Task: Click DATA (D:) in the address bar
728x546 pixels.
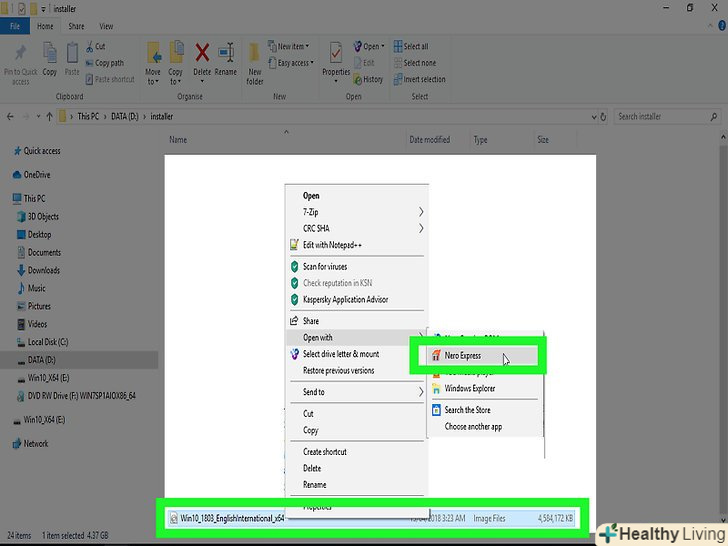Action: [124, 117]
